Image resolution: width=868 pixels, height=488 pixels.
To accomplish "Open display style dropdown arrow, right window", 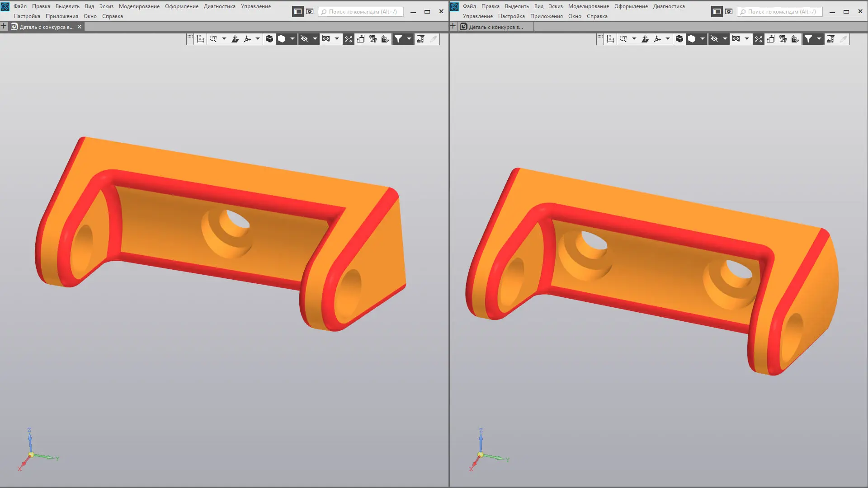I will (703, 39).
